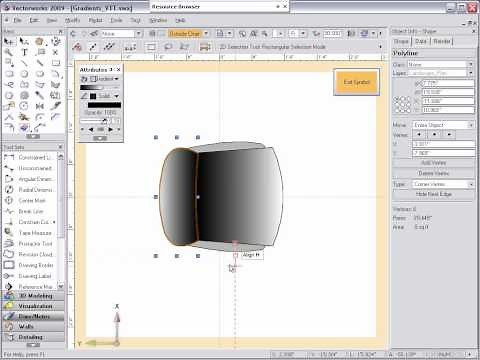This screenshot has width=480, height=360.
Task: Click the Exit Symbol button
Action: tap(357, 82)
